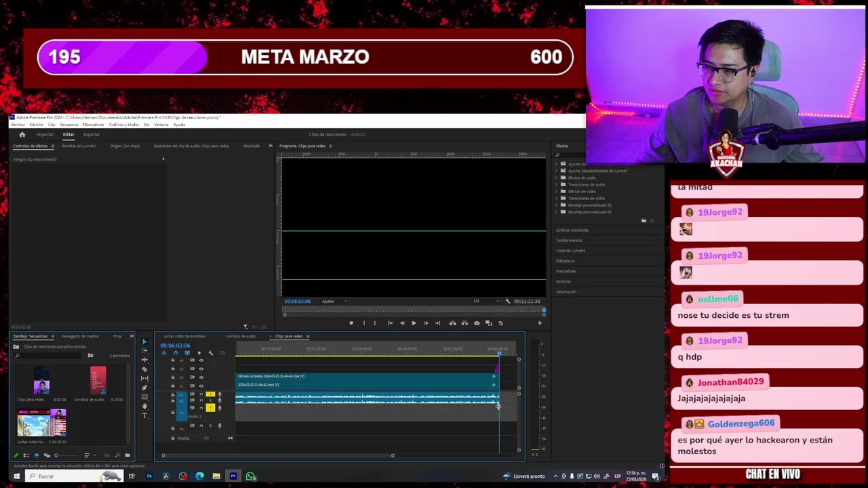The height and width of the screenshot is (488, 868).
Task: Open the Ajustar zoom level dropdown
Action: [334, 301]
